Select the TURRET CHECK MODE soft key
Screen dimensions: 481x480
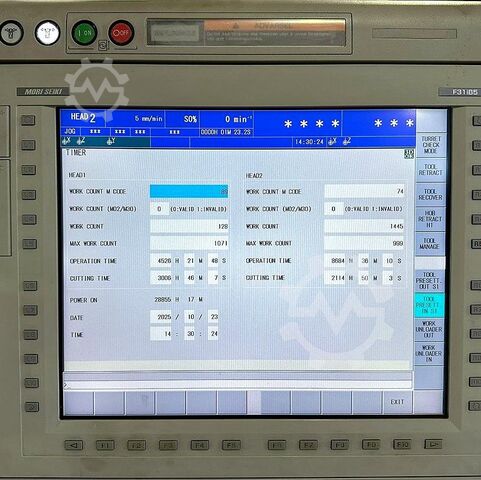click(430, 145)
